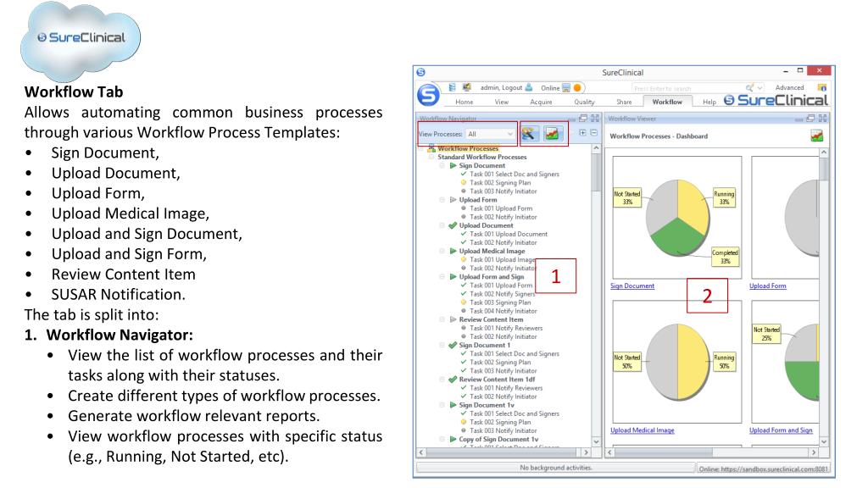Collapse the Sign Document process node

(x=442, y=165)
